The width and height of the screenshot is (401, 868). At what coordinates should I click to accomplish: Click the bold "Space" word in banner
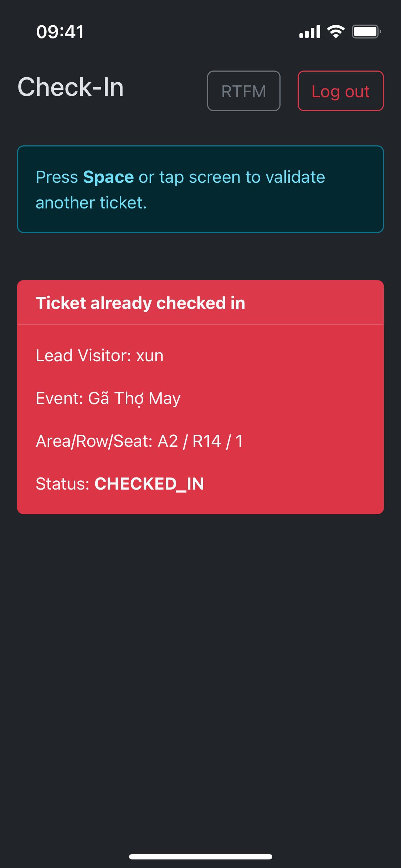coord(108,177)
